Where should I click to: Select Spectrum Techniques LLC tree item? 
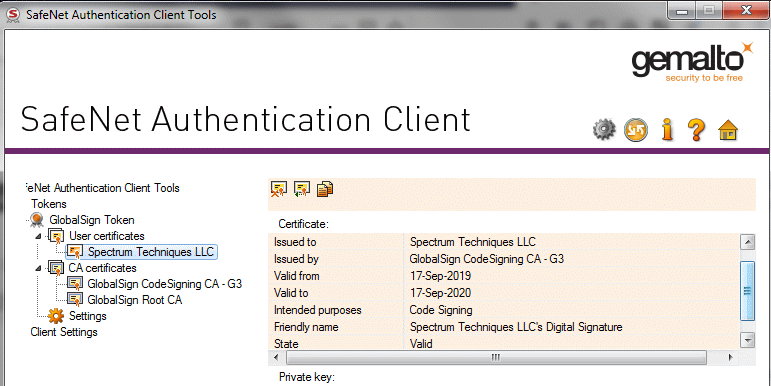coord(151,252)
